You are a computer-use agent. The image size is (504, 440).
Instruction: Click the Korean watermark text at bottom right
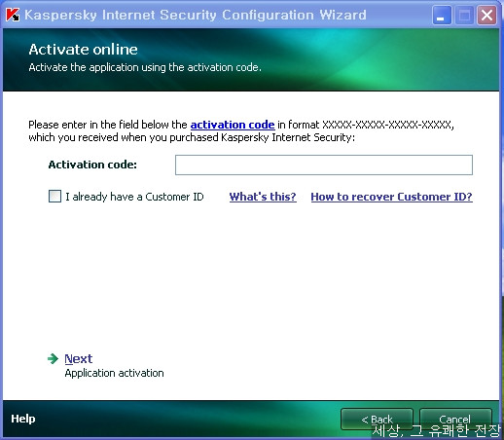(x=436, y=431)
